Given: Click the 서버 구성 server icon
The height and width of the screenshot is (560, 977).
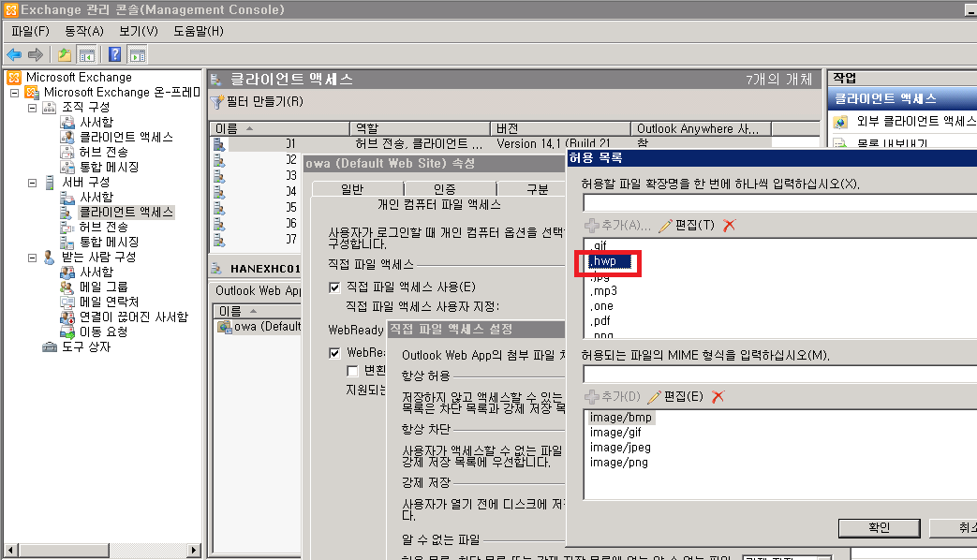Looking at the screenshot, I should (x=50, y=183).
